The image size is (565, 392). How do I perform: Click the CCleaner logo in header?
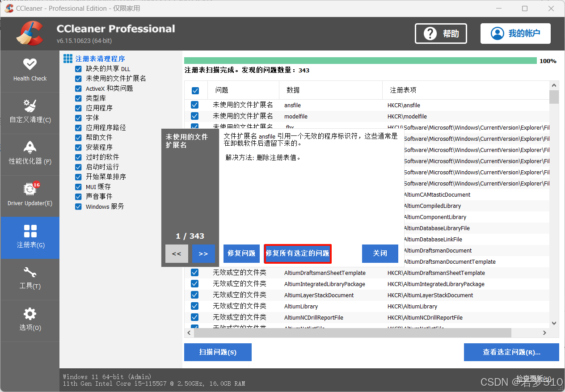[30, 34]
